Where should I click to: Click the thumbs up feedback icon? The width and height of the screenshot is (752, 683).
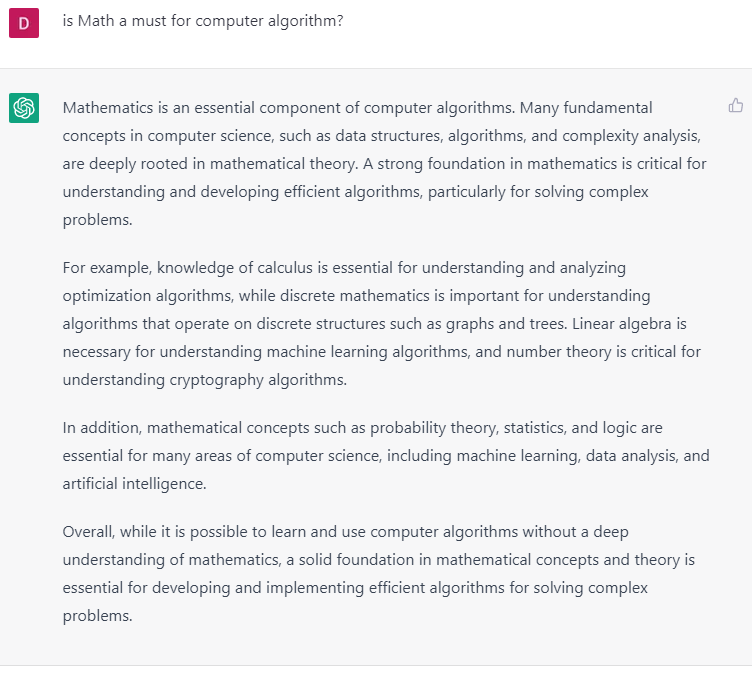coord(735,106)
